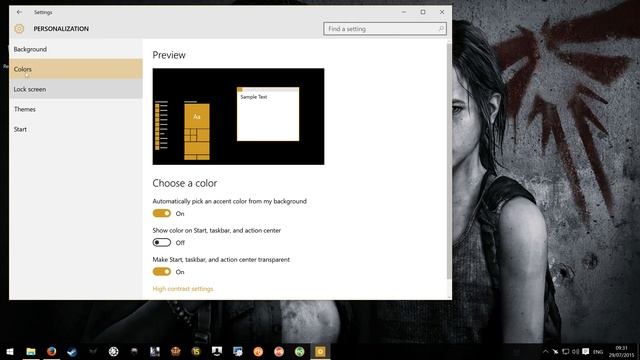The width and height of the screenshot is (640, 360).
Task: Launch Firefox from the taskbar
Action: pyautogui.click(x=51, y=351)
